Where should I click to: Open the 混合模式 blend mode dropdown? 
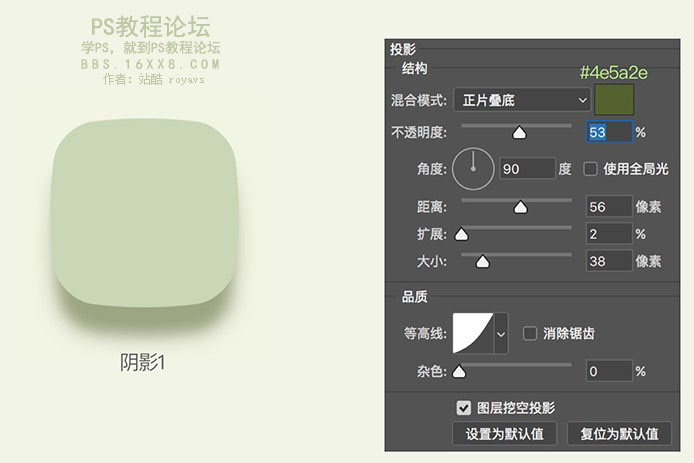[x=522, y=100]
